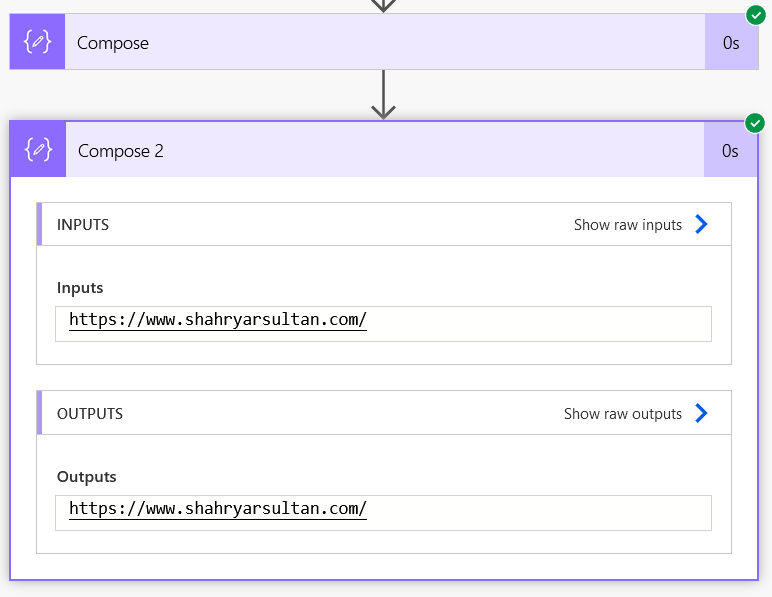Image resolution: width=772 pixels, height=597 pixels.
Task: Click the OUTPUTS section header
Action: (90, 414)
